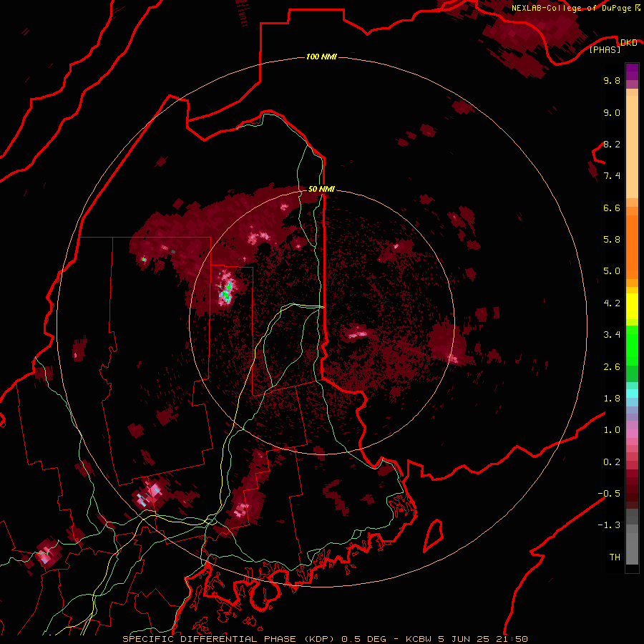This screenshot has width=644, height=644.
Task: Click the 9.0 value on color scale
Action: click(x=612, y=112)
